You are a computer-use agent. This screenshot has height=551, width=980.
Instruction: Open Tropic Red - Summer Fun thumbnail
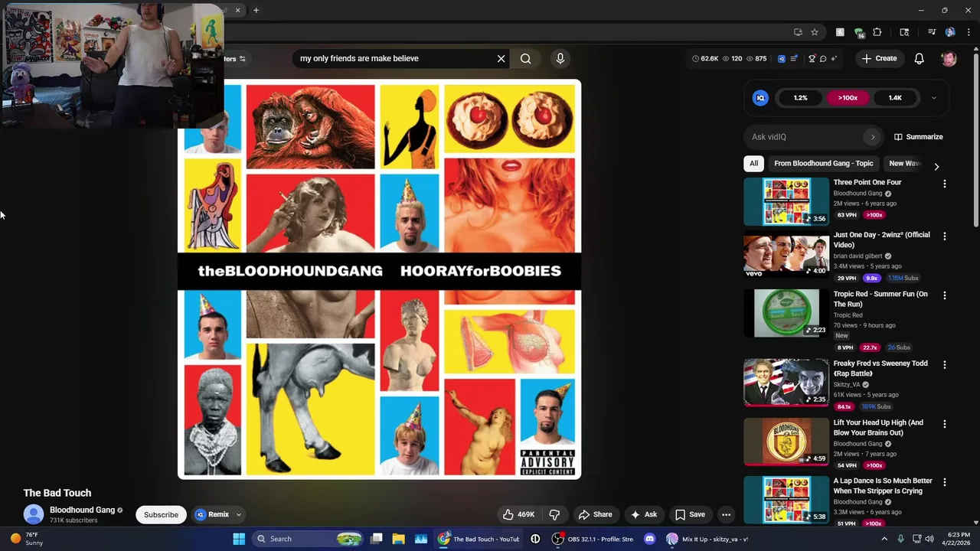(x=786, y=313)
